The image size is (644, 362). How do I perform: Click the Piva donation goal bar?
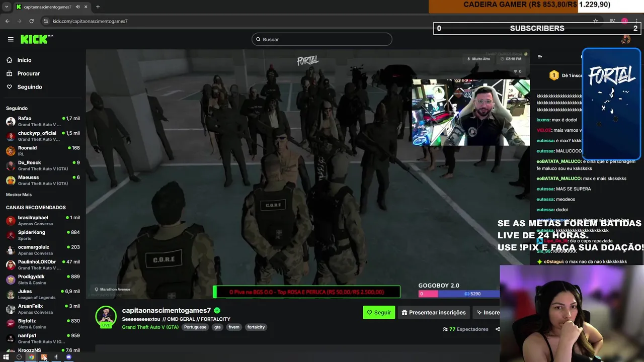pos(306,292)
